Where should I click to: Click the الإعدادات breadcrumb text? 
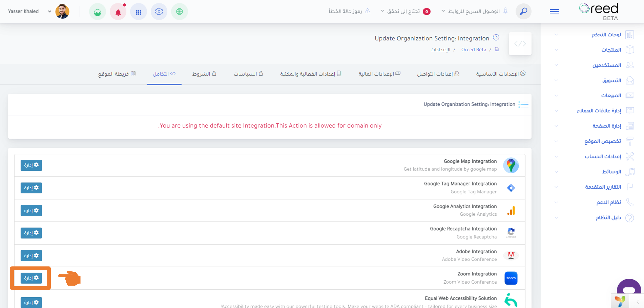pyautogui.click(x=440, y=50)
